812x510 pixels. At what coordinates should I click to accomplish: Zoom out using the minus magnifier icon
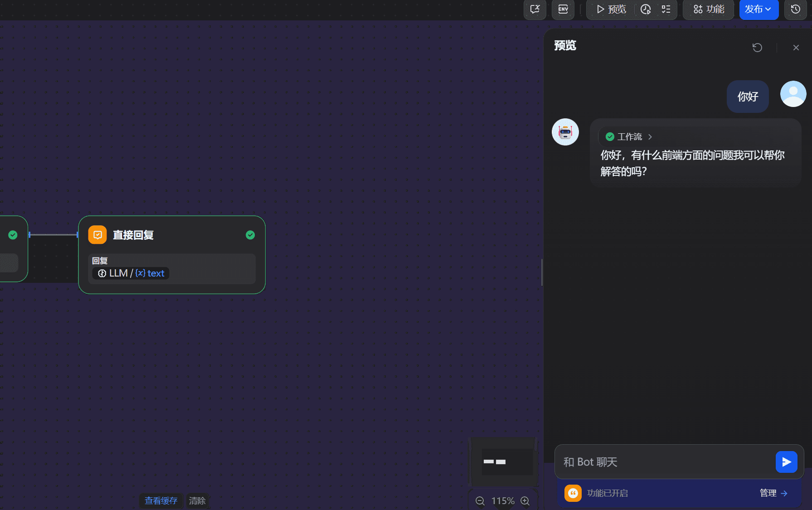480,501
